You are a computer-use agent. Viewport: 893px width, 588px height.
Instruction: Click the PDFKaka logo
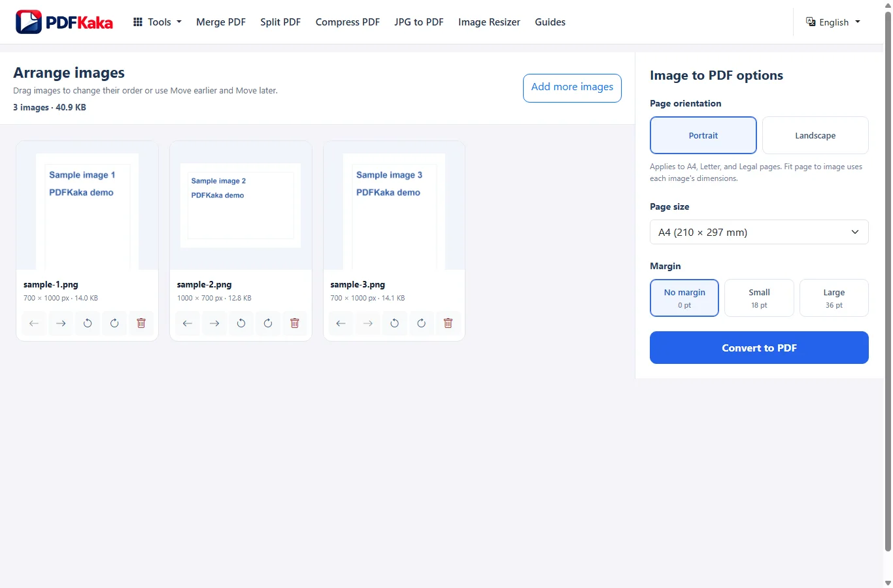(64, 22)
